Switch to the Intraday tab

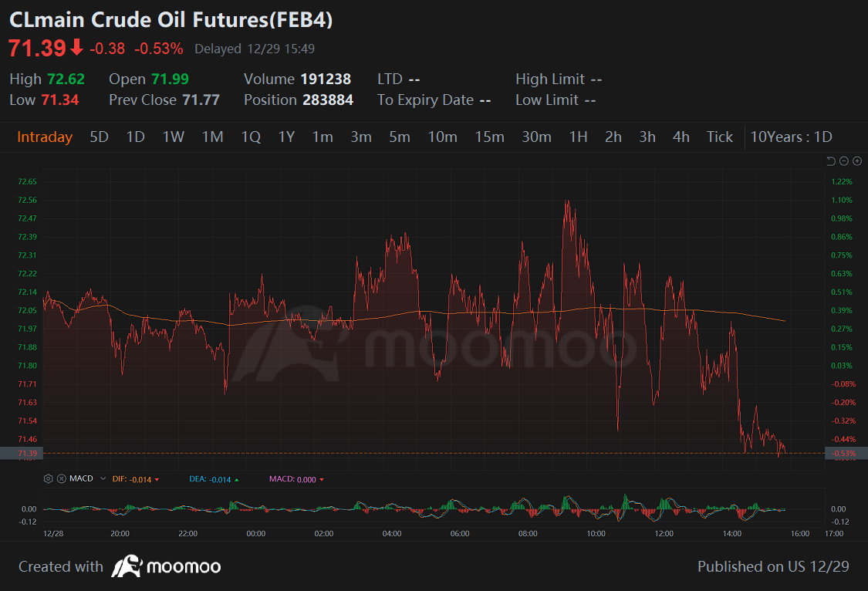click(x=45, y=137)
